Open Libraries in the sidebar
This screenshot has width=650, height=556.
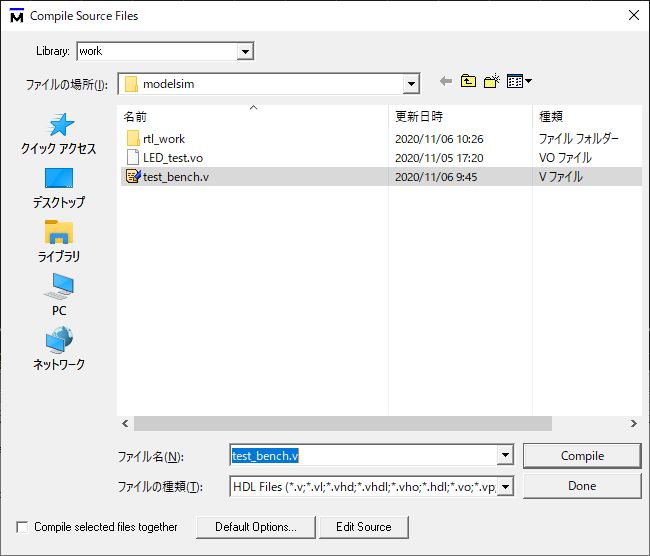coord(59,242)
